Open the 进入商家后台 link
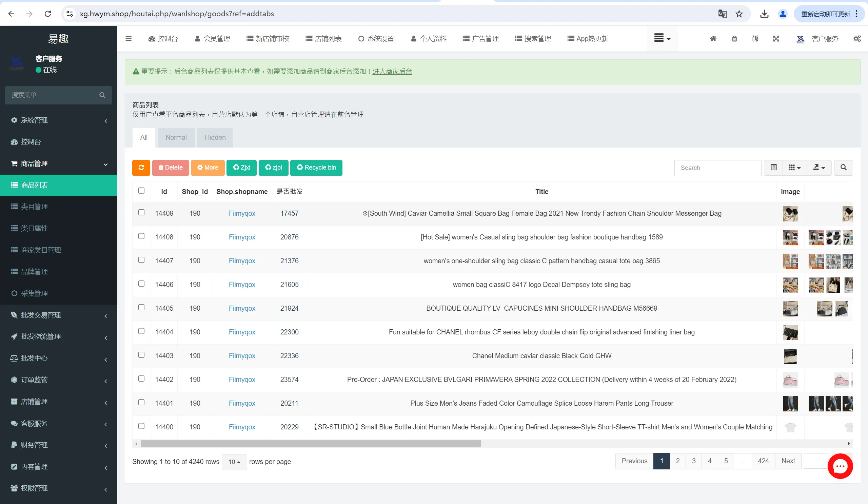Image resolution: width=868 pixels, height=504 pixels. [392, 72]
